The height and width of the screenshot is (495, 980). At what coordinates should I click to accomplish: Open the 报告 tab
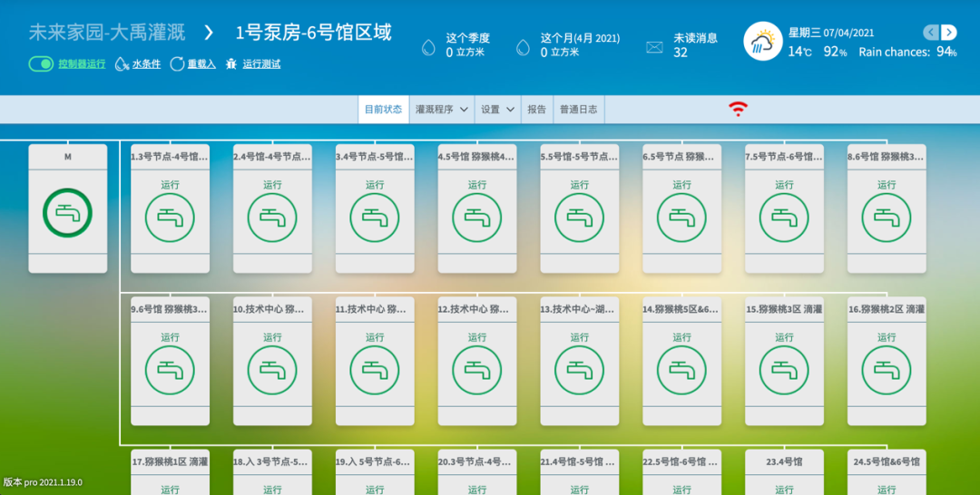537,109
